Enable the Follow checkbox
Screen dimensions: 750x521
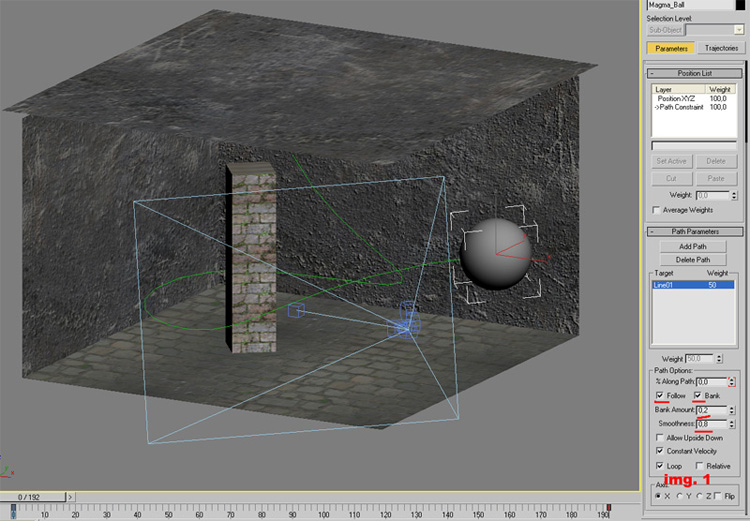[659, 396]
